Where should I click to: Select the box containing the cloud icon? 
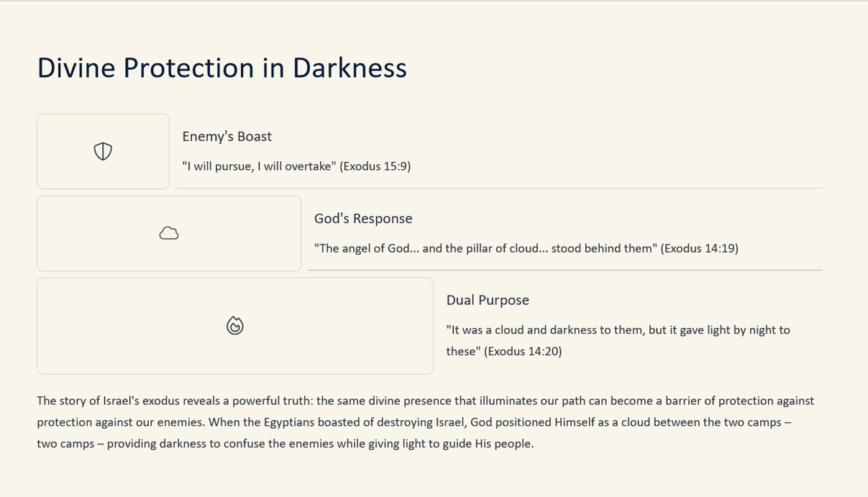point(169,233)
